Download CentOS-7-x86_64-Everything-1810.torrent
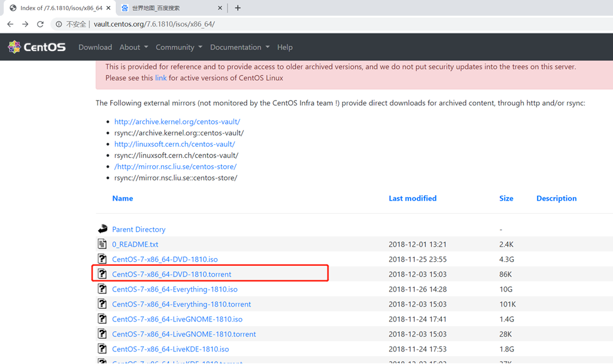The width and height of the screenshot is (613, 364). click(x=181, y=304)
